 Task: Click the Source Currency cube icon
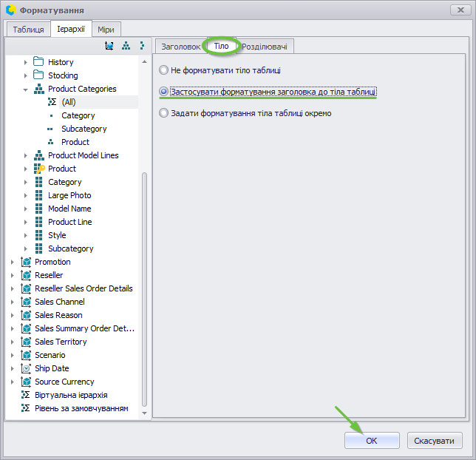tap(26, 382)
